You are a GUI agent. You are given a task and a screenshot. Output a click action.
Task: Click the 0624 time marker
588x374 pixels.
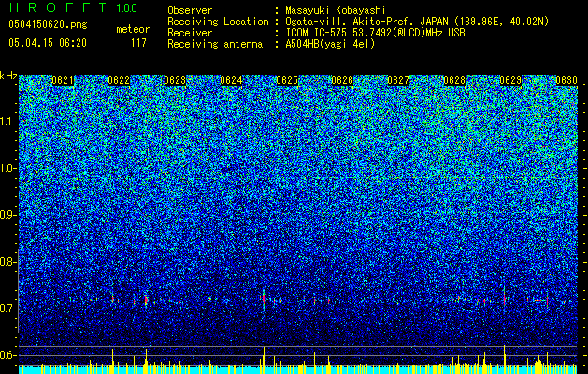coord(231,80)
